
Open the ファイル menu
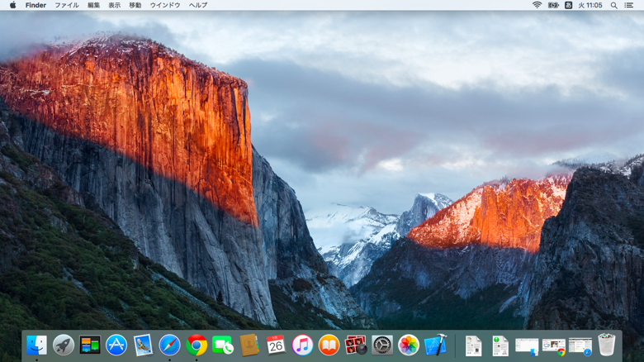tap(67, 5)
